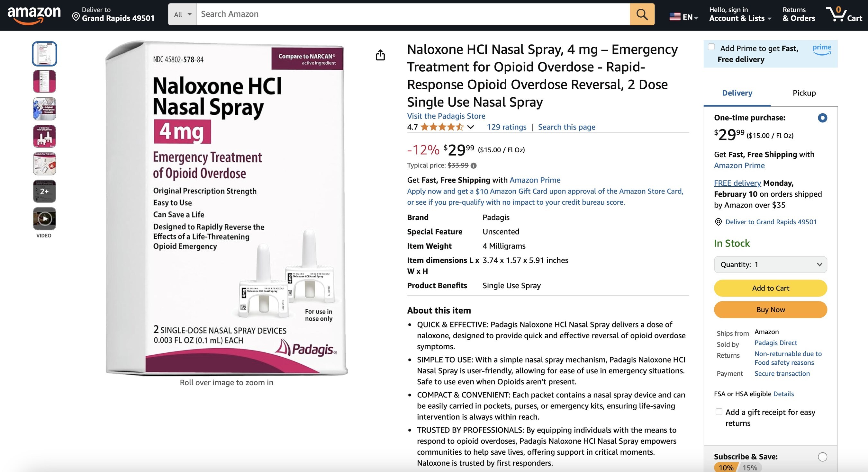The image size is (868, 472).
Task: Click the Add to Cart button
Action: coord(770,288)
